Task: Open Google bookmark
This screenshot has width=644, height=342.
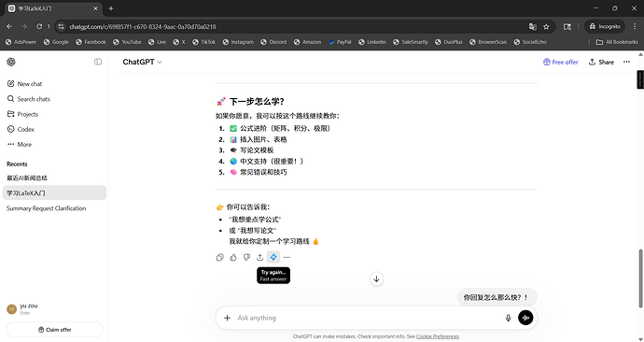Action: (x=56, y=42)
